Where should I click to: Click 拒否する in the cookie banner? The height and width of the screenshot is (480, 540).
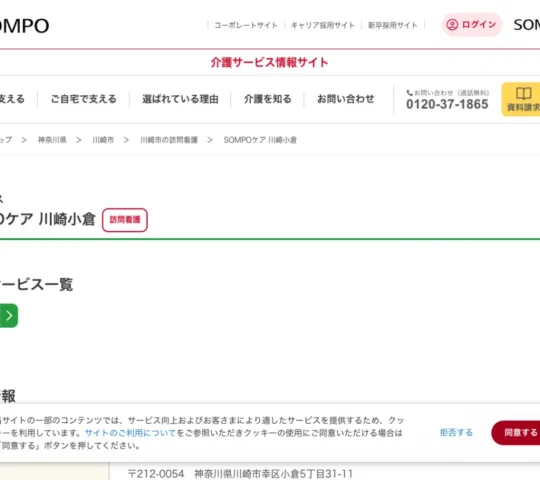(456, 432)
